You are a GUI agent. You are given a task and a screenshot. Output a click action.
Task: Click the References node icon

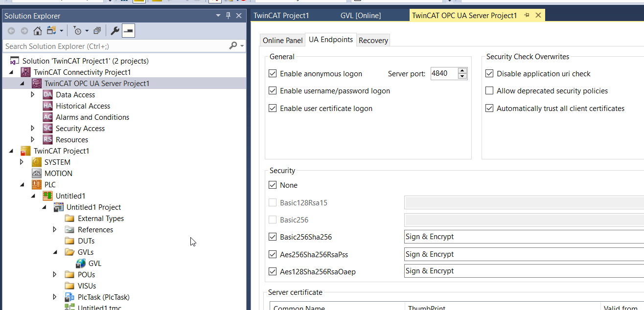69,229
